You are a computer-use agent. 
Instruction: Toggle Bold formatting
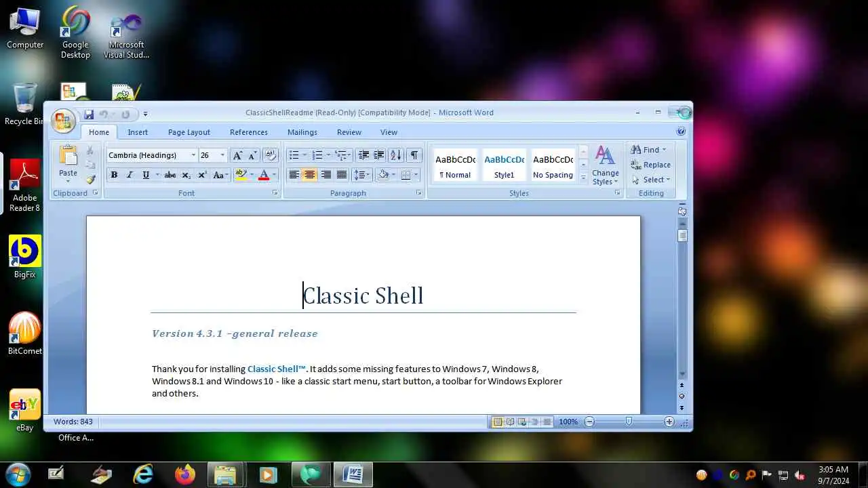coord(114,175)
